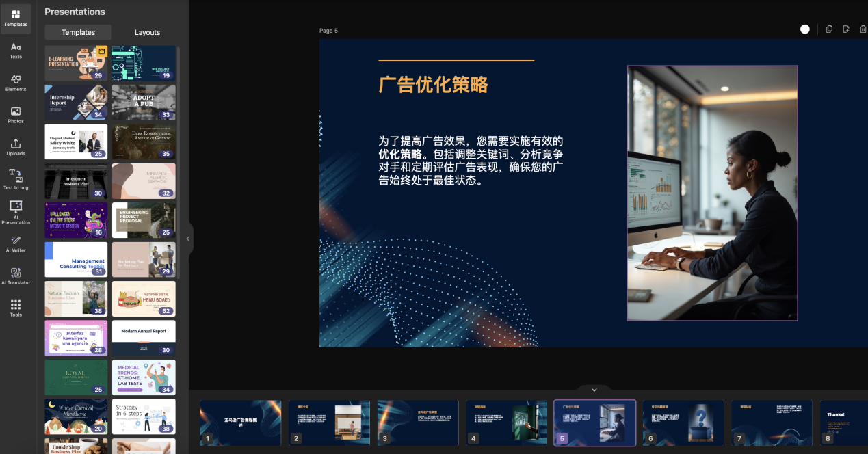Collapse the Presentations side panel
This screenshot has width=868, height=454.
tap(188, 239)
